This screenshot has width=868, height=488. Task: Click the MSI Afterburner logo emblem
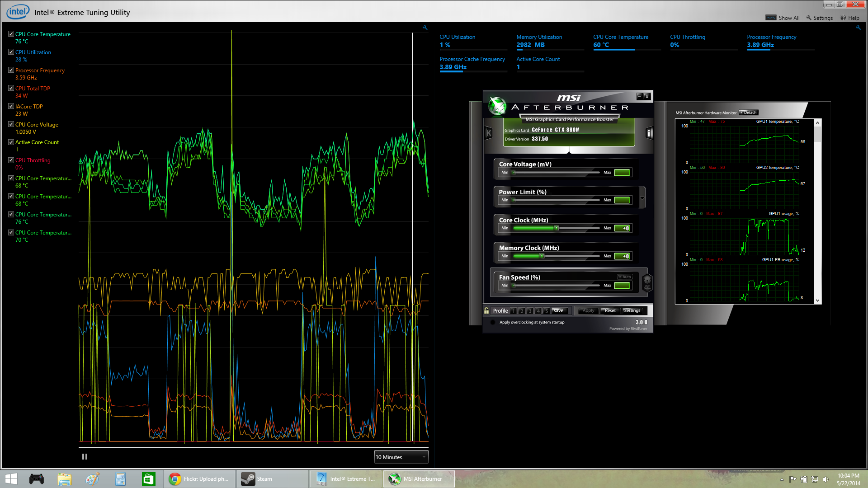coord(497,106)
